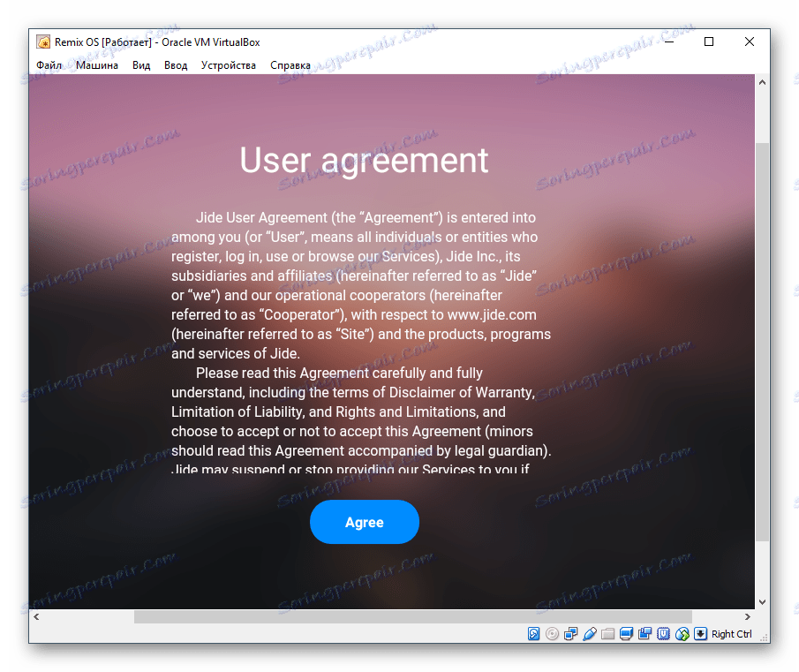
Task: Minimize the VirtualBox window
Action: point(669,42)
